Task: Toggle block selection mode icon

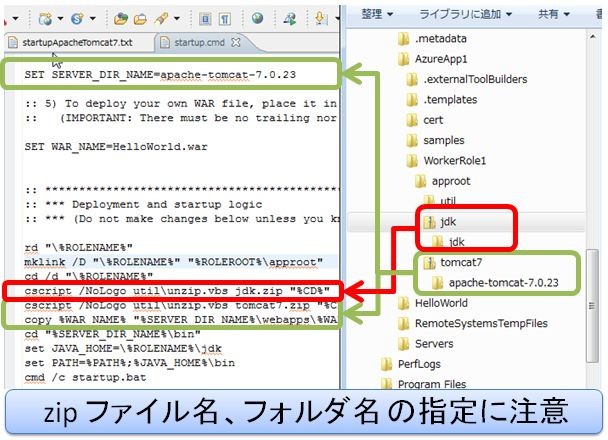Action: [x=205, y=18]
